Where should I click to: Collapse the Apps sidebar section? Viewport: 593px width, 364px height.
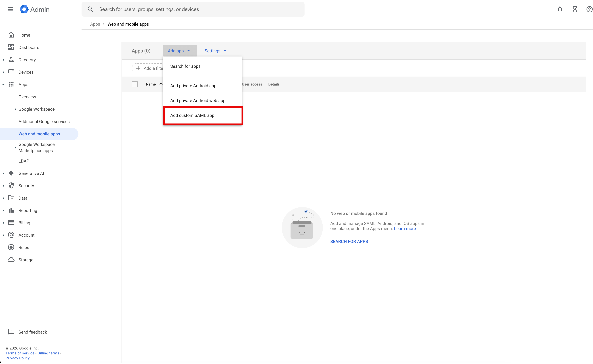click(3, 84)
